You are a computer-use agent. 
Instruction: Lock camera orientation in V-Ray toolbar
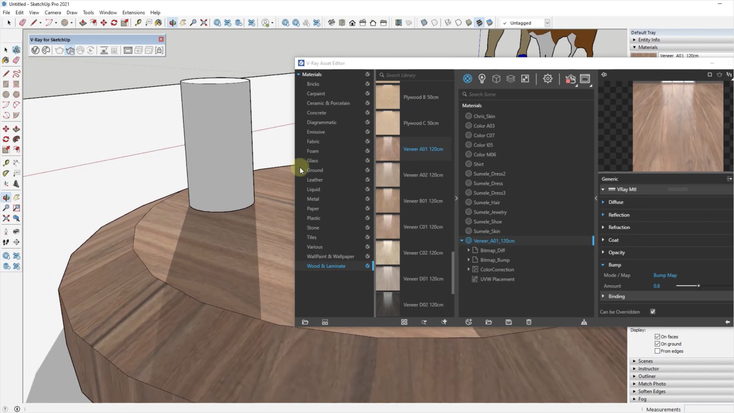point(159,50)
